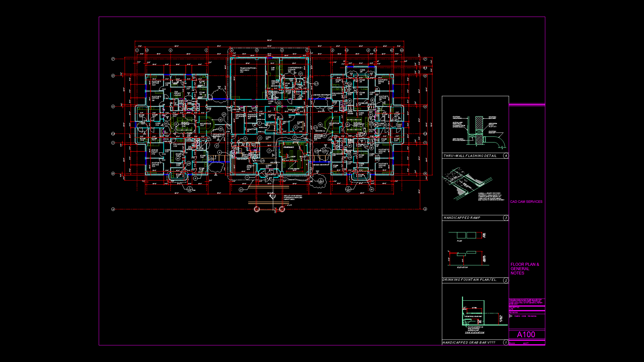Select callout bubble 23 near the Conference-Lounge

pos(316,83)
